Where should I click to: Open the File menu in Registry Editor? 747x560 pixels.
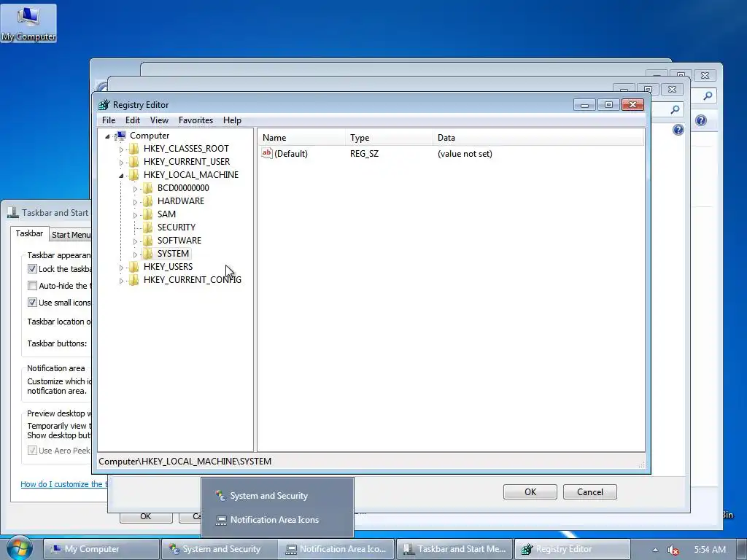tap(109, 120)
